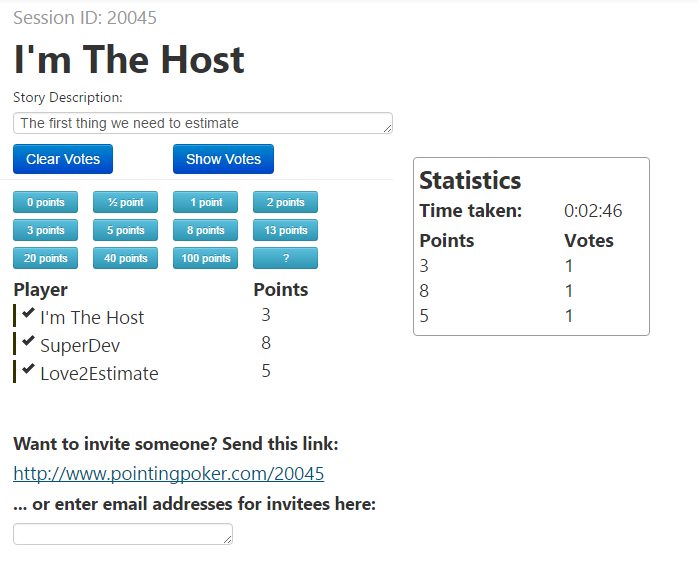Select the 20 points vote
698x566 pixels.
pos(46,258)
